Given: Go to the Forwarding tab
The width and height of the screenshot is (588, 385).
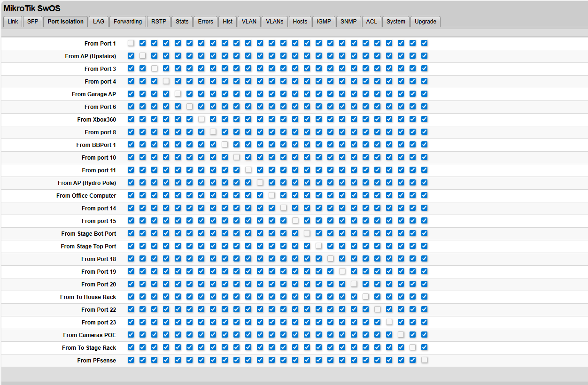Looking at the screenshot, I should (x=128, y=22).
